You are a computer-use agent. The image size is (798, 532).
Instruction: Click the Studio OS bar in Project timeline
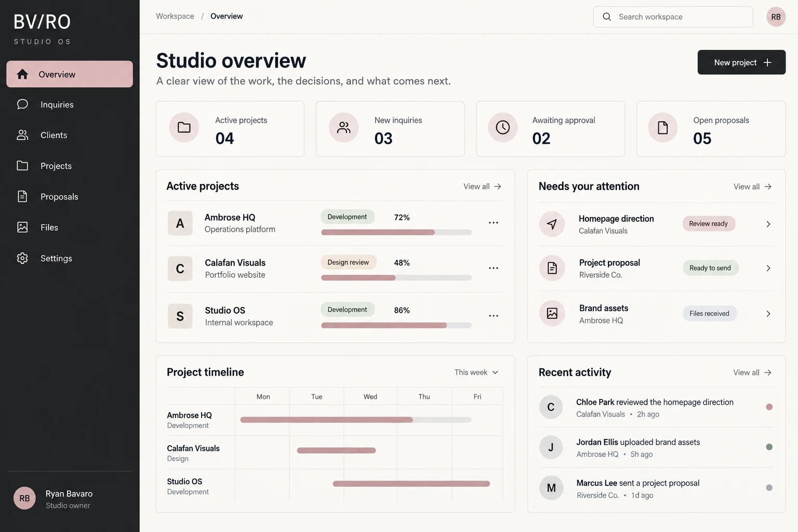point(411,484)
